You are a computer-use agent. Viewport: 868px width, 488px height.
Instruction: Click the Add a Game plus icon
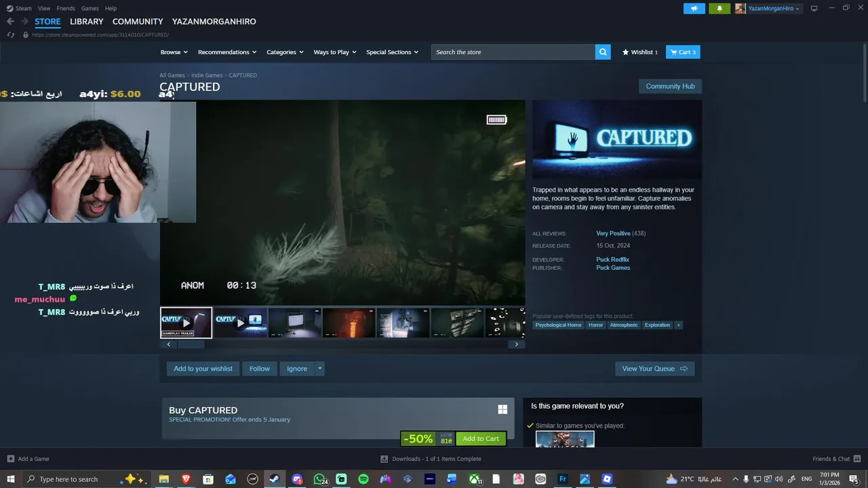[x=11, y=459]
